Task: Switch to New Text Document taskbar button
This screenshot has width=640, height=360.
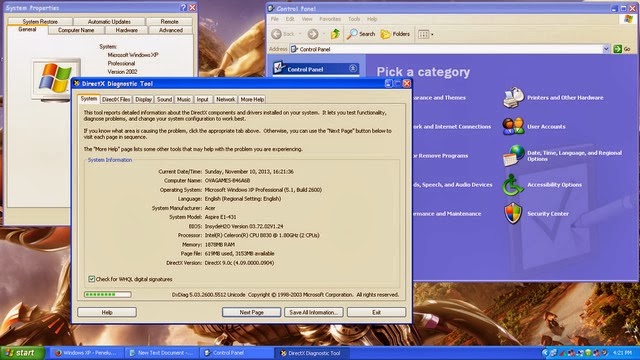Action: click(x=161, y=353)
